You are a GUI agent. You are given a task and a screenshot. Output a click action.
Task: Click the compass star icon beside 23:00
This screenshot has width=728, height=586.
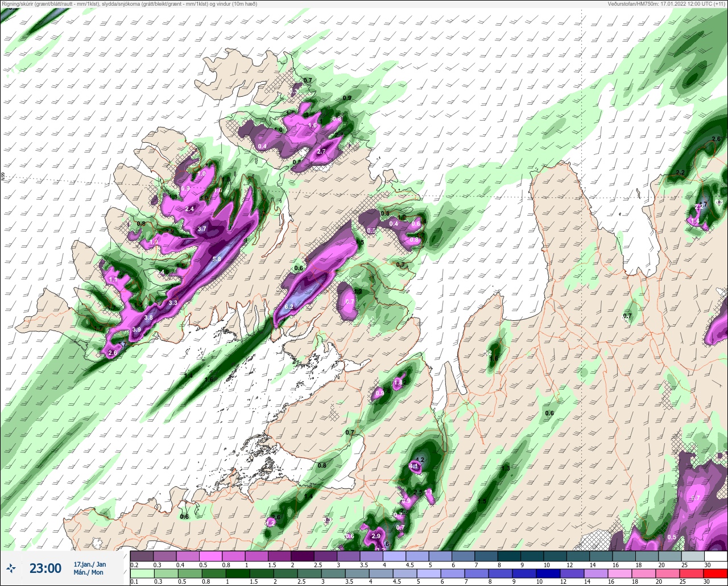point(11,568)
